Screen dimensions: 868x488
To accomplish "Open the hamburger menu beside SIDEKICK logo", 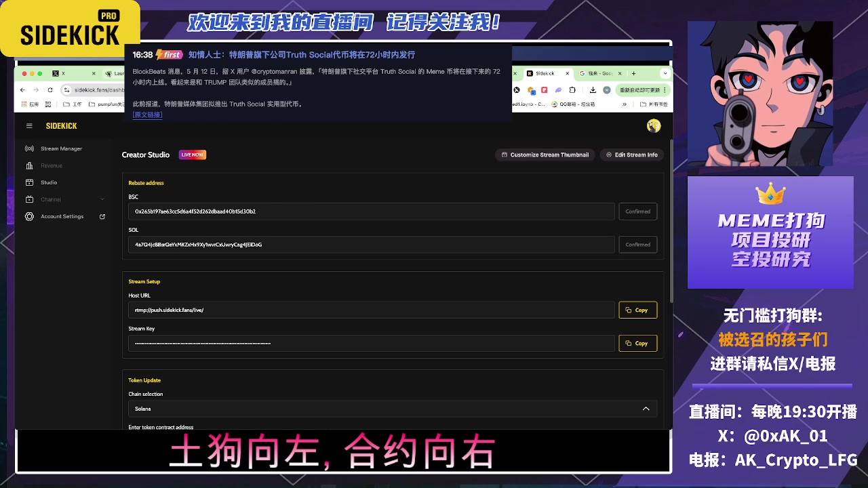I will click(29, 126).
